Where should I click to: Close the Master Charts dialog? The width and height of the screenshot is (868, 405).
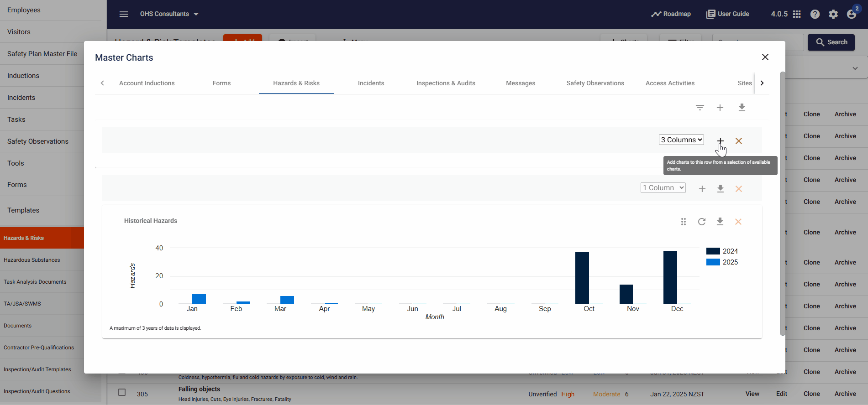(765, 57)
